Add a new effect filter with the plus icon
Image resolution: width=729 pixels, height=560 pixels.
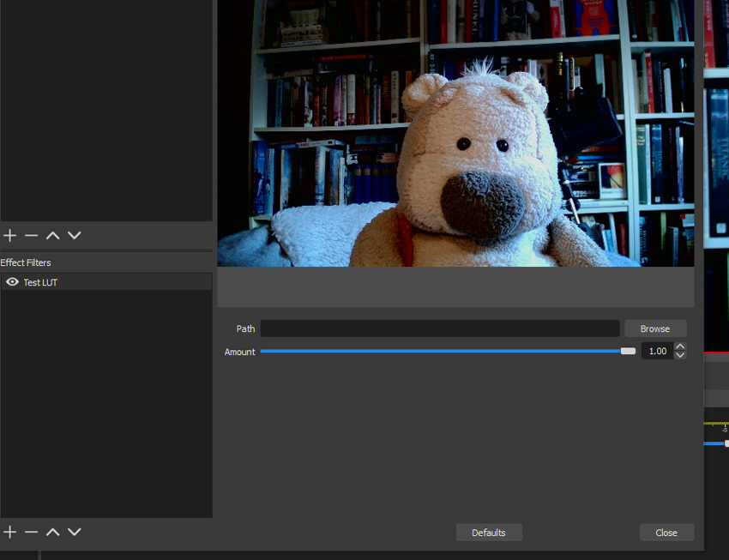point(9,532)
